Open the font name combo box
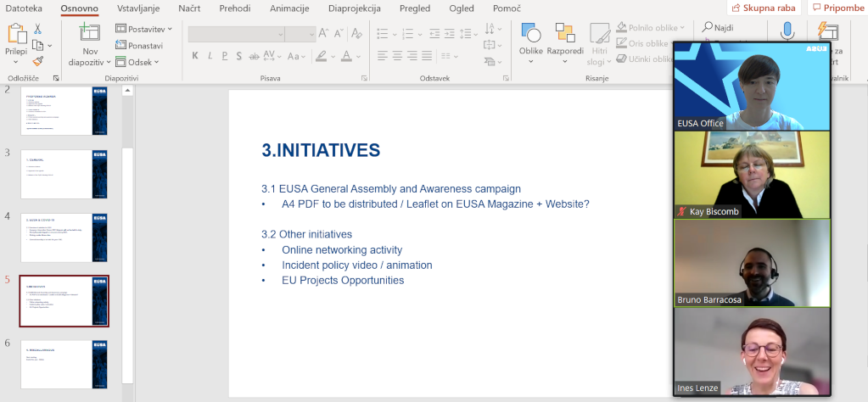Screen dimensions: 868x402 click(236, 35)
